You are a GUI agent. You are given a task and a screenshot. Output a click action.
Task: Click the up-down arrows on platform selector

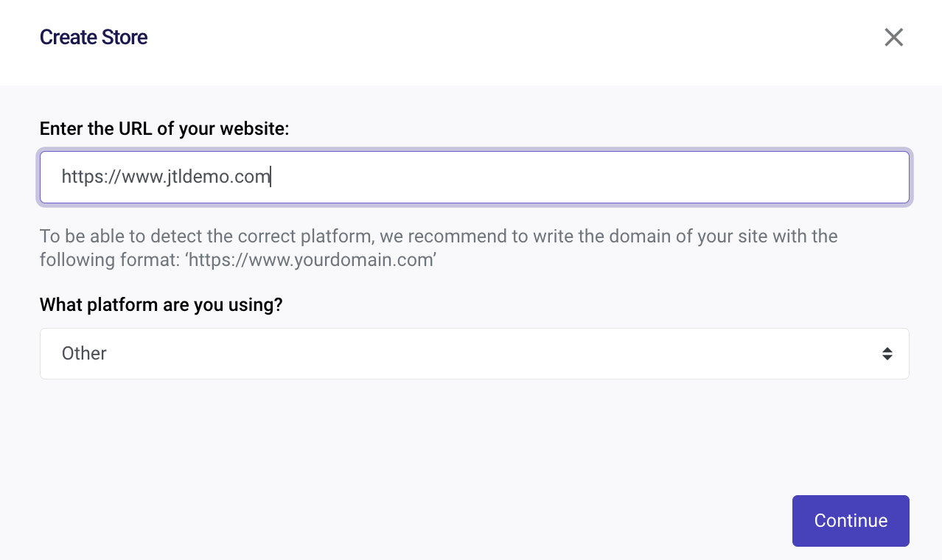[887, 354]
